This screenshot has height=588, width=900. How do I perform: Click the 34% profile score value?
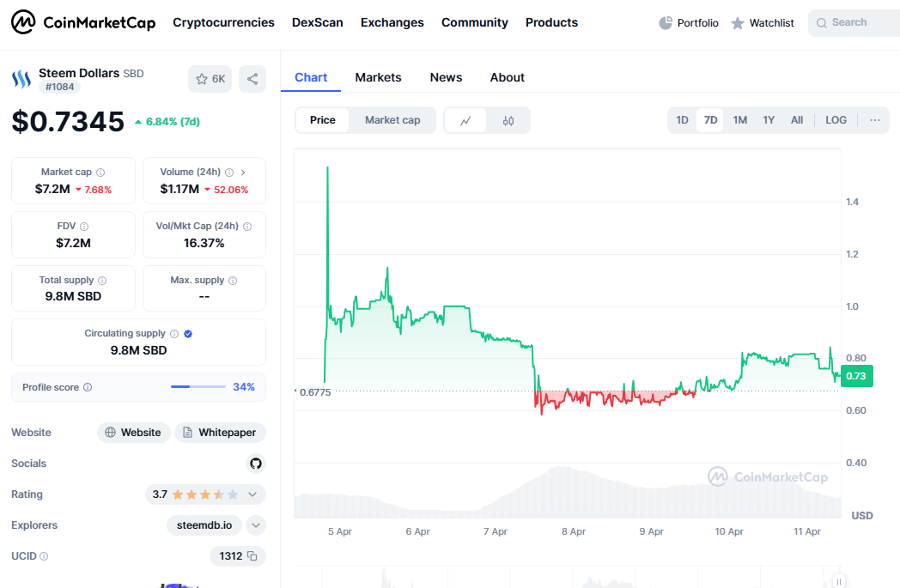(244, 387)
